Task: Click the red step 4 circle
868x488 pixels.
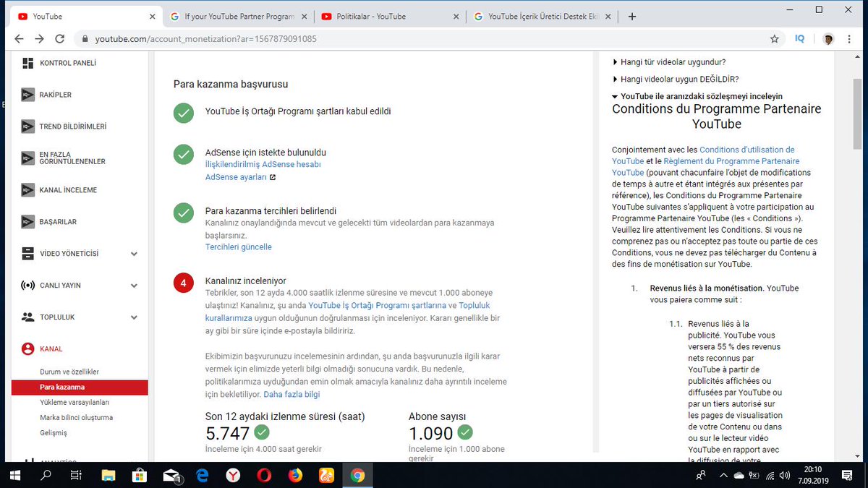Action: (x=184, y=283)
